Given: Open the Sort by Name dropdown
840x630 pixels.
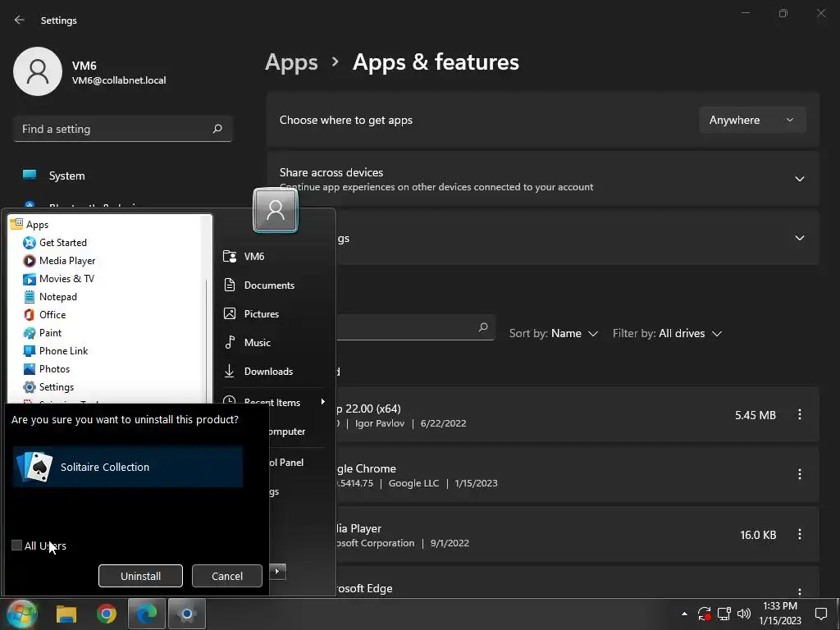Looking at the screenshot, I should [554, 333].
